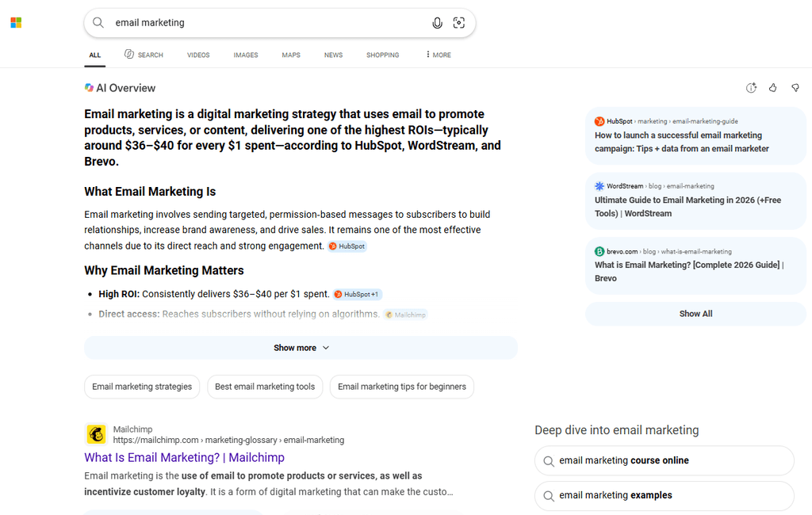Screen dimensions: 812x515
Task: Click the 'High ROI:' bullet text
Action: coord(119,294)
